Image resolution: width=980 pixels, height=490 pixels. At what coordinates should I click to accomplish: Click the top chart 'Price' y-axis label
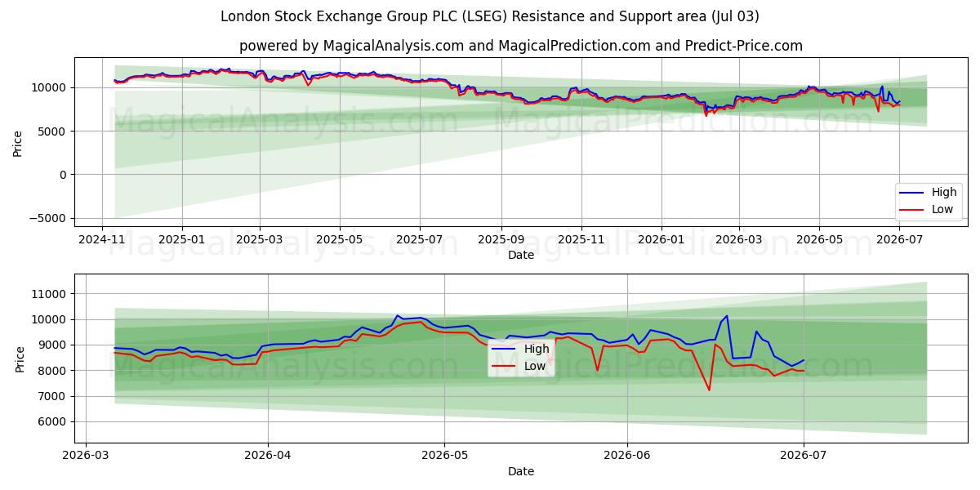tap(18, 142)
